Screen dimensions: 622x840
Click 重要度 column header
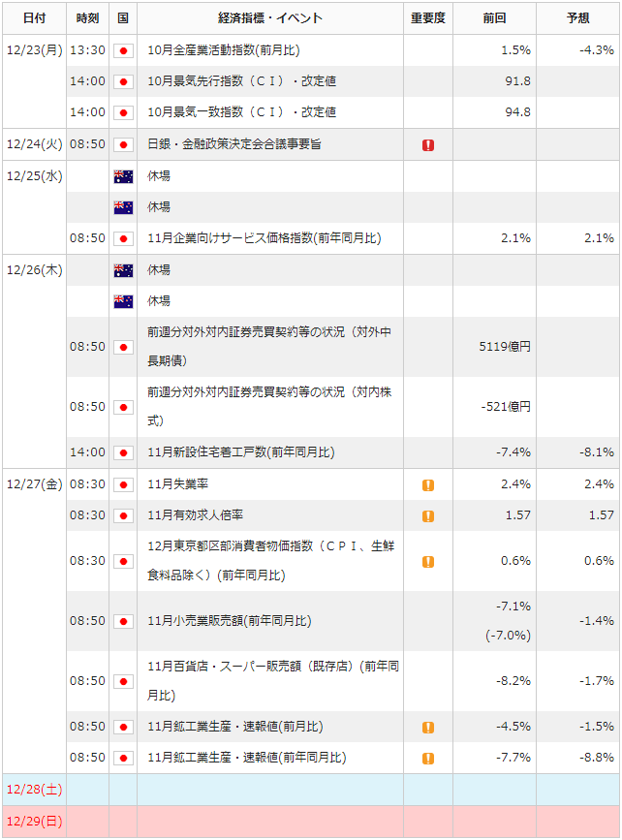pyautogui.click(x=428, y=18)
